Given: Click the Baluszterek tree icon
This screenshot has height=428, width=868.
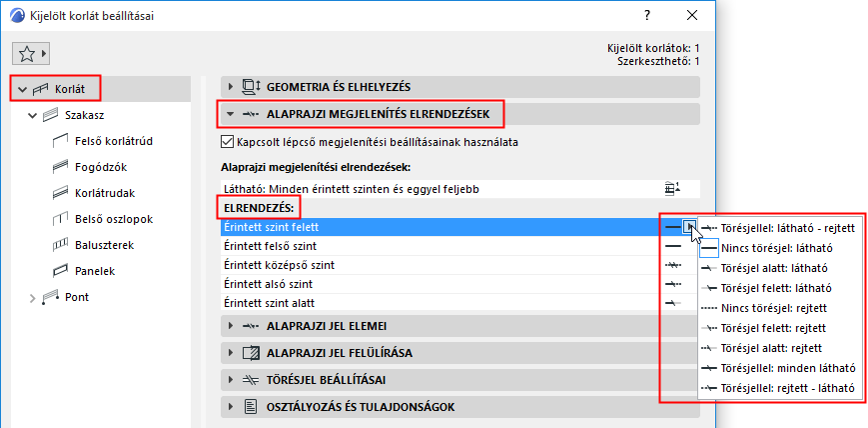Looking at the screenshot, I should coord(58,245).
